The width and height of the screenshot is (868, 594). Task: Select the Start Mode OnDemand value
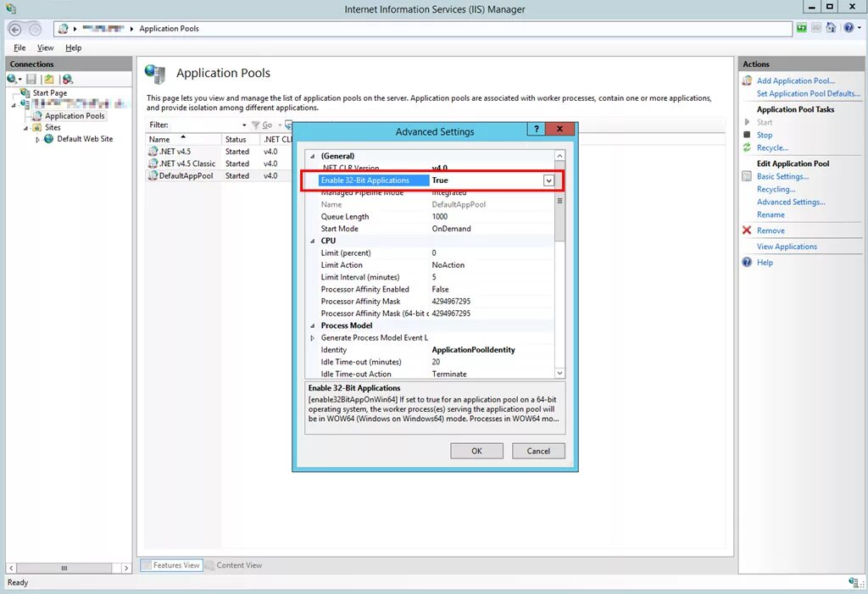tap(451, 229)
